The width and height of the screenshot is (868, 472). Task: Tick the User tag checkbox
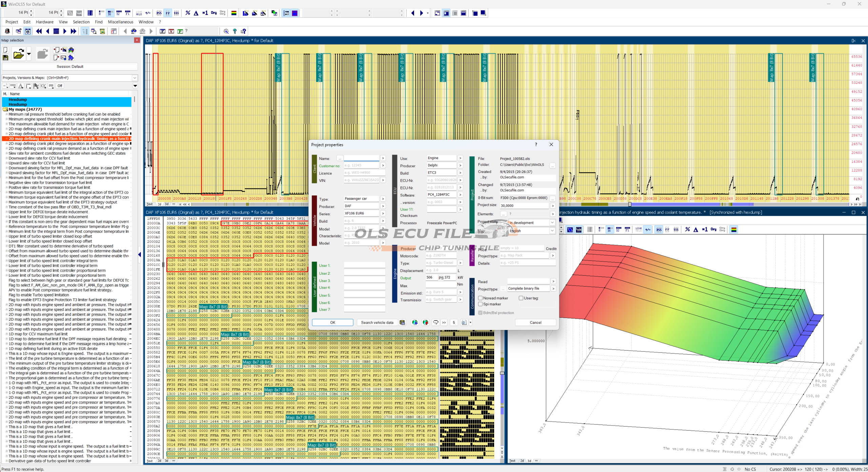(x=521, y=298)
